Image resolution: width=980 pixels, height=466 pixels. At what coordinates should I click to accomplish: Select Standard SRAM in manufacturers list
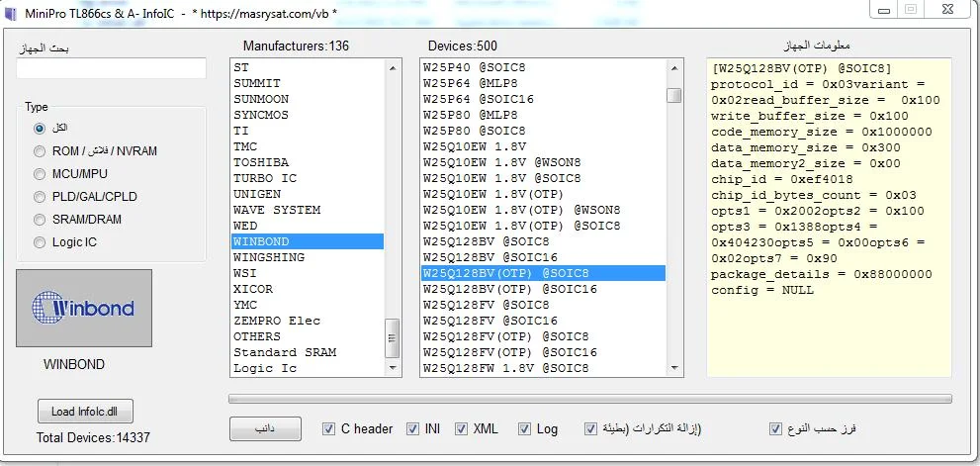[308, 353]
